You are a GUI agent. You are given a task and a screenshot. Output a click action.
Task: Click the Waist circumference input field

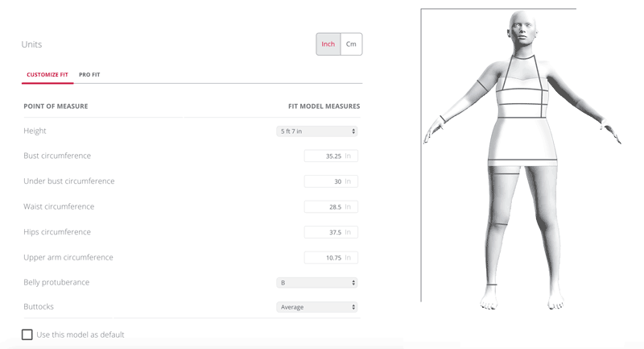tap(331, 207)
